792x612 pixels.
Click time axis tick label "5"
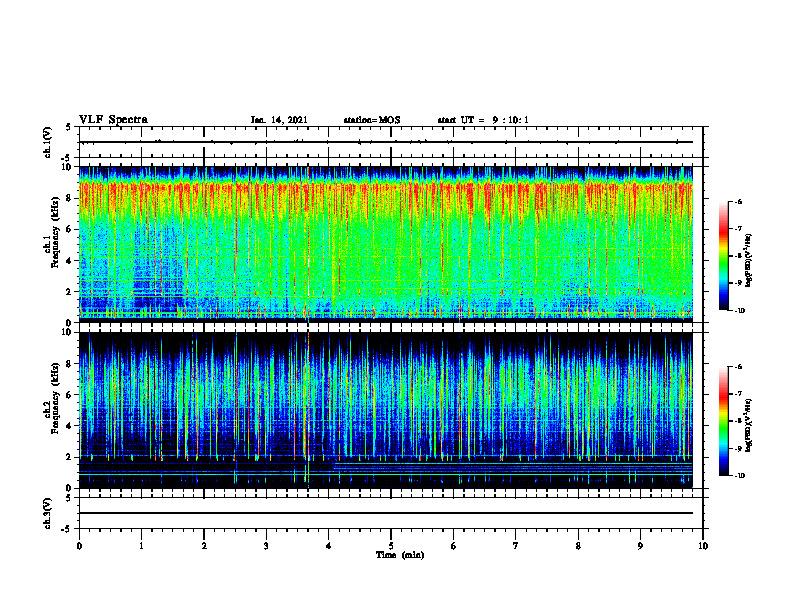(391, 546)
